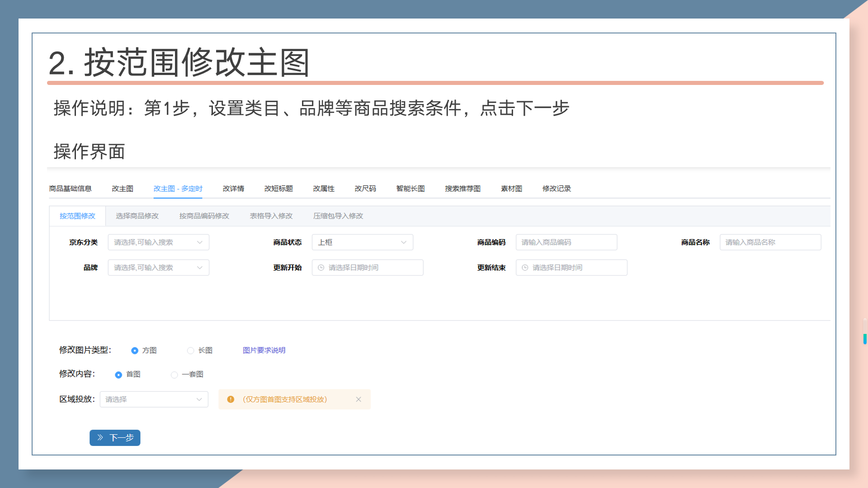Select the 方图 radio button
Viewport: 868px width, 488px height.
(135, 351)
